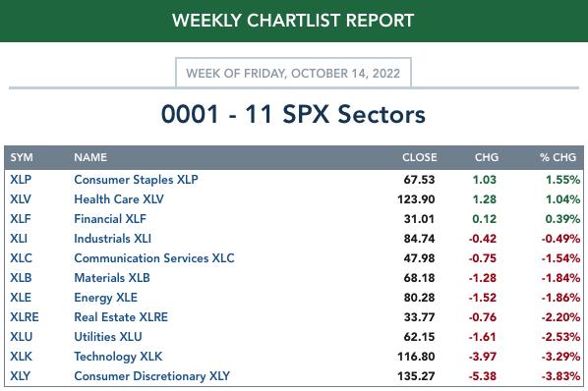Screen dimensions: 588x391
Task: Open the Financial XLF name link
Action: click(110, 219)
